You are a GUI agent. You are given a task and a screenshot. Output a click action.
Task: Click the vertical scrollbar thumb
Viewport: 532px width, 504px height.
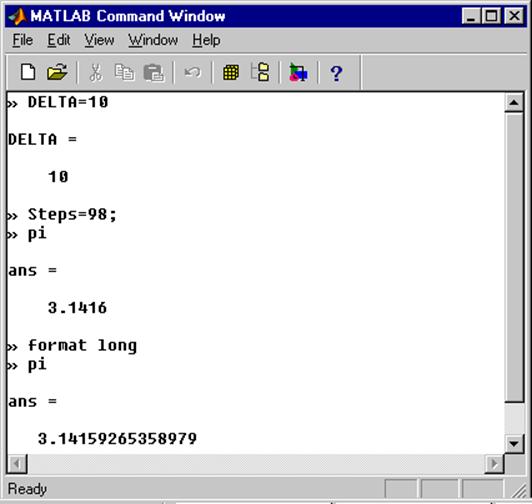[x=514, y=257]
